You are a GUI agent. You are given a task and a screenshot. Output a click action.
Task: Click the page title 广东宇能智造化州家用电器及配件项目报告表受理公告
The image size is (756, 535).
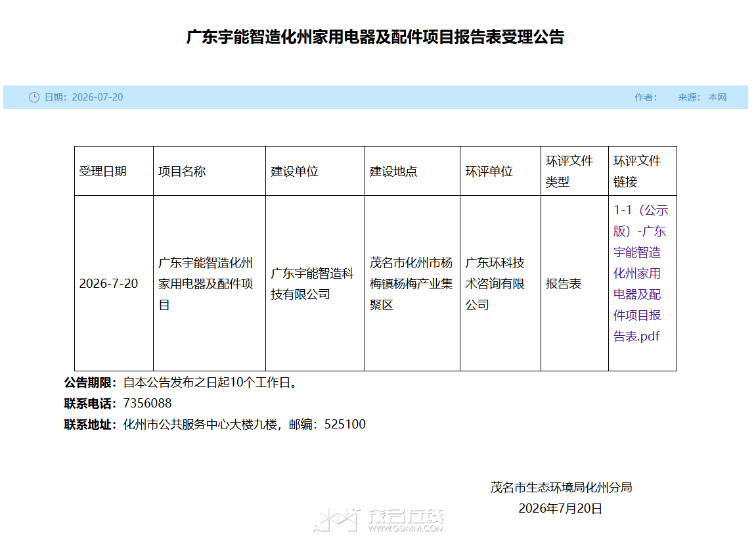[x=375, y=37]
